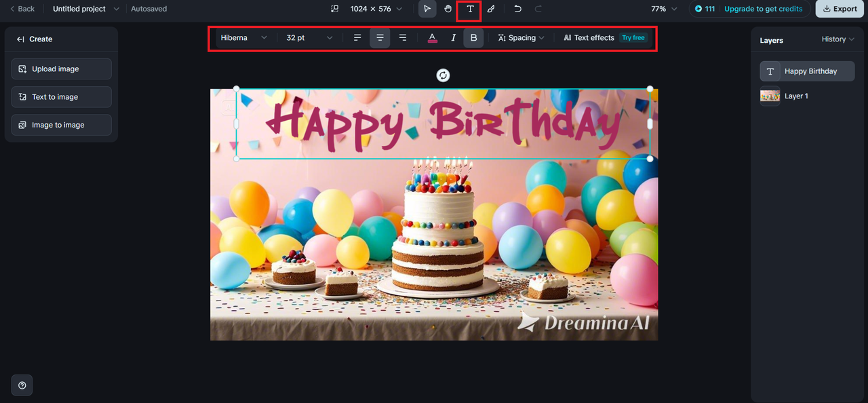Open Text to image generator
The image size is (868, 403).
point(61,97)
